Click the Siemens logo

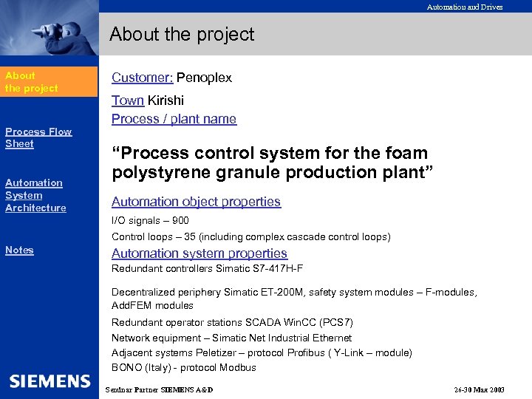click(x=50, y=381)
